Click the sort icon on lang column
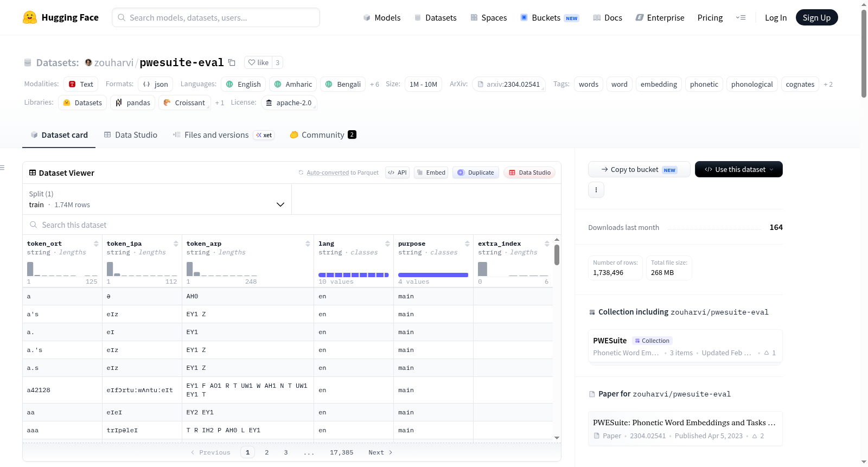 click(x=387, y=244)
